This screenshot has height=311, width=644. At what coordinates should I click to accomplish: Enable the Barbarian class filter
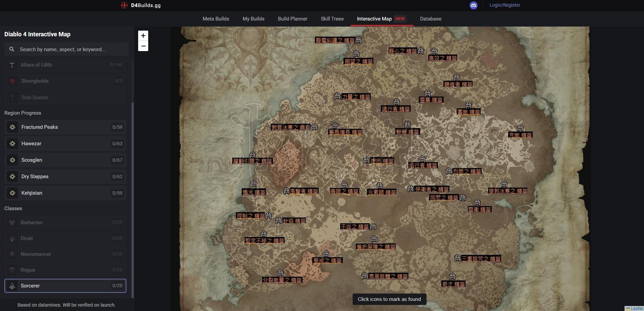[x=65, y=223]
